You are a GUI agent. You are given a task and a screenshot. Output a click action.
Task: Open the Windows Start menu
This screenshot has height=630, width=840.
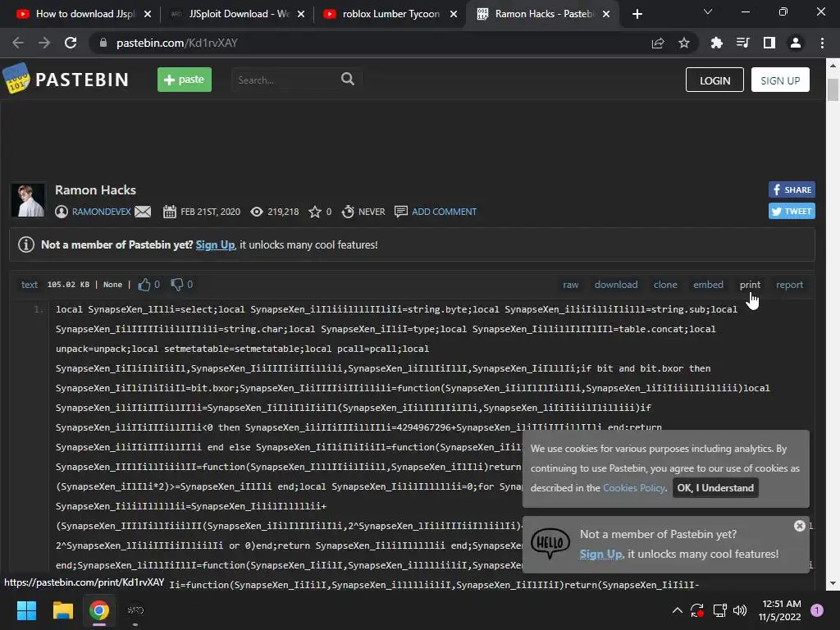(26, 610)
